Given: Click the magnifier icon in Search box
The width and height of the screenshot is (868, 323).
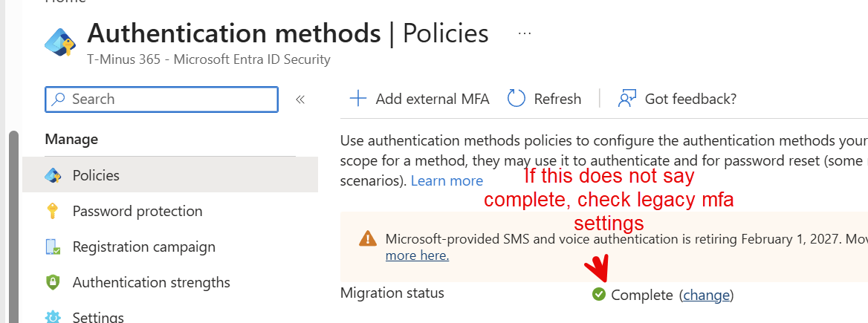Looking at the screenshot, I should [57, 99].
